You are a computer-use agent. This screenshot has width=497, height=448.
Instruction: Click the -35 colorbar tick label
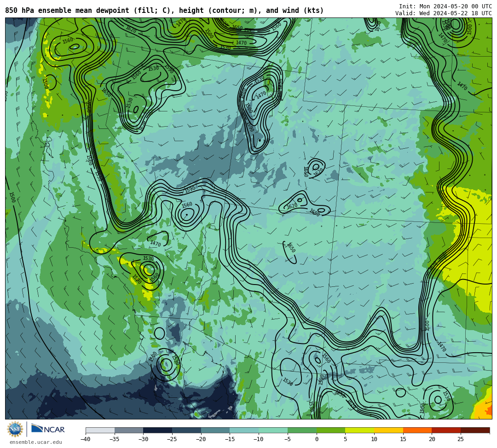(114, 439)
